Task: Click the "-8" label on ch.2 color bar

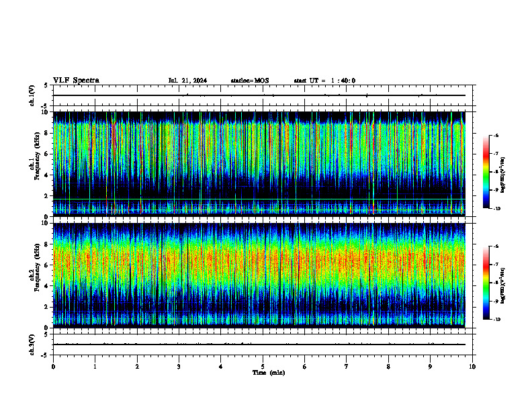Action: point(496,283)
